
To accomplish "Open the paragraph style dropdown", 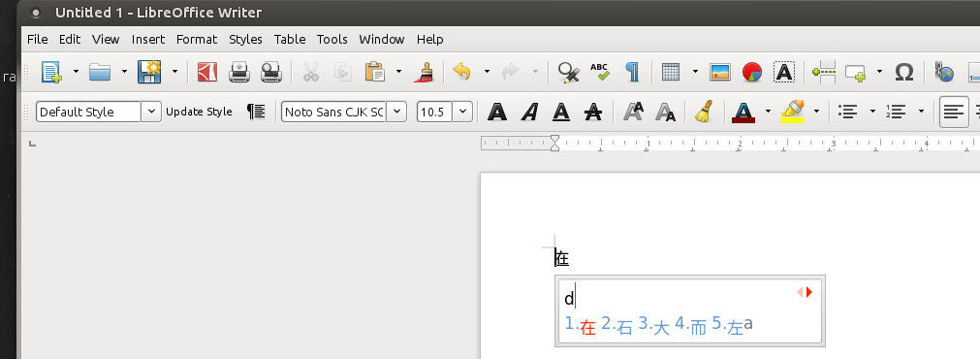I will pos(151,112).
